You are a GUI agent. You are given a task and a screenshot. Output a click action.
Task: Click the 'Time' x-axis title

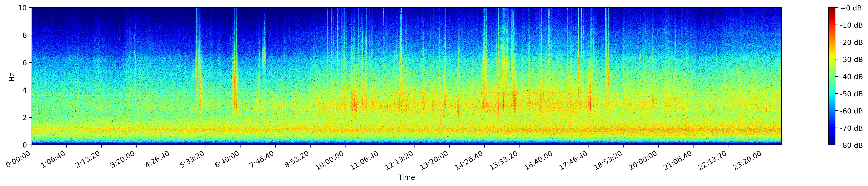coord(406,178)
